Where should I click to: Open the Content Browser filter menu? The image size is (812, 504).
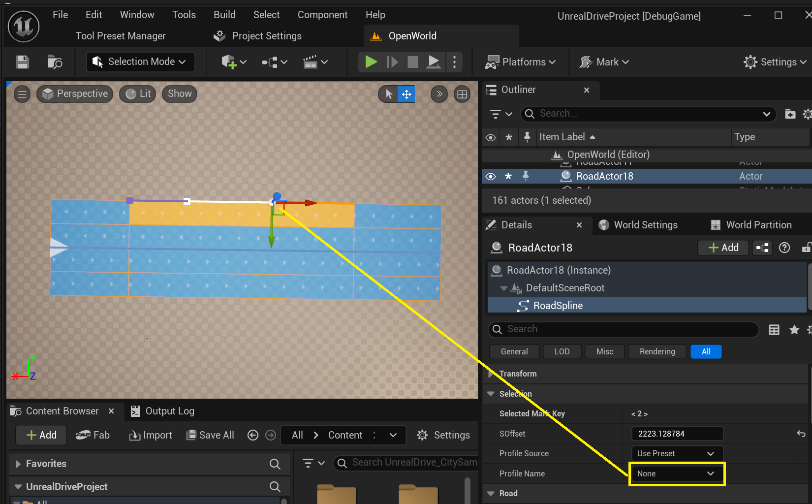click(x=313, y=463)
